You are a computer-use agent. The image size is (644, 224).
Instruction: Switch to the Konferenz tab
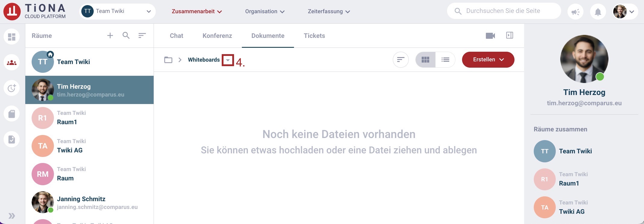217,36
